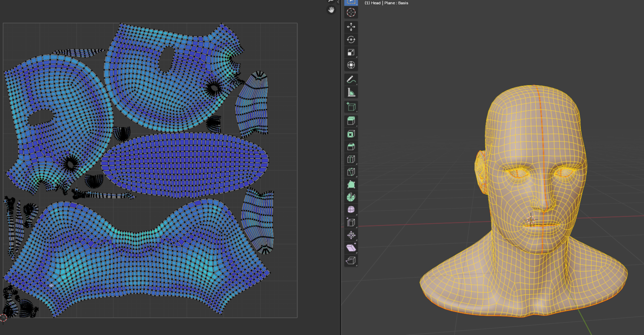The width and height of the screenshot is (644, 335).
Task: Activate the Spin tool
Action: 351,197
